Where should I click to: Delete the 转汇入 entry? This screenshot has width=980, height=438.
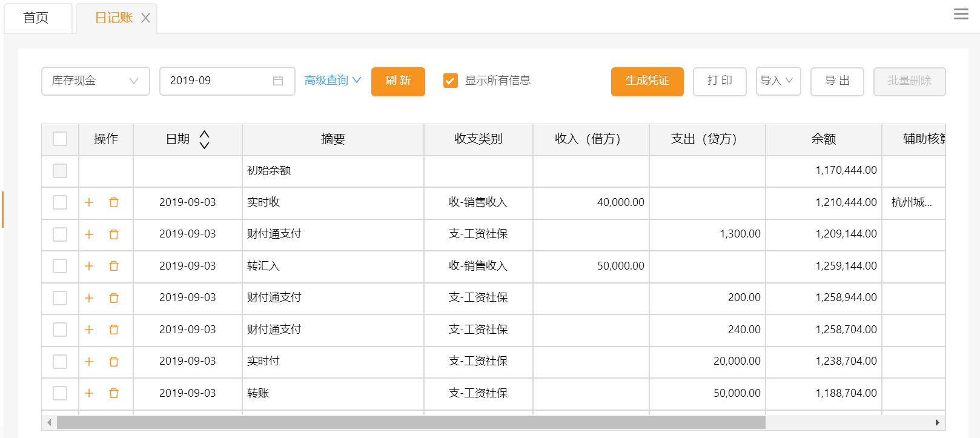(114, 266)
